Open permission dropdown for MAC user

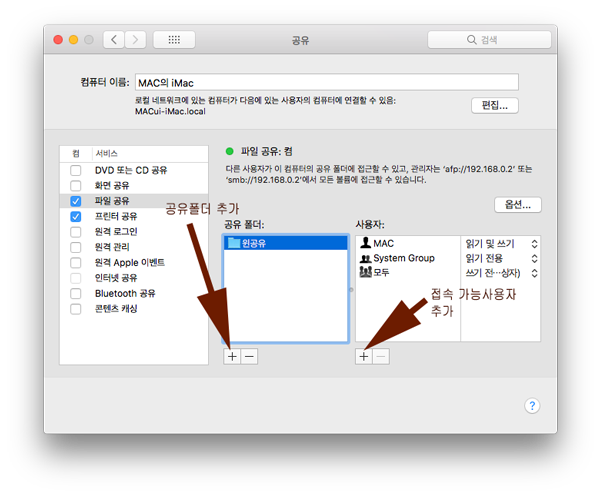pos(534,244)
